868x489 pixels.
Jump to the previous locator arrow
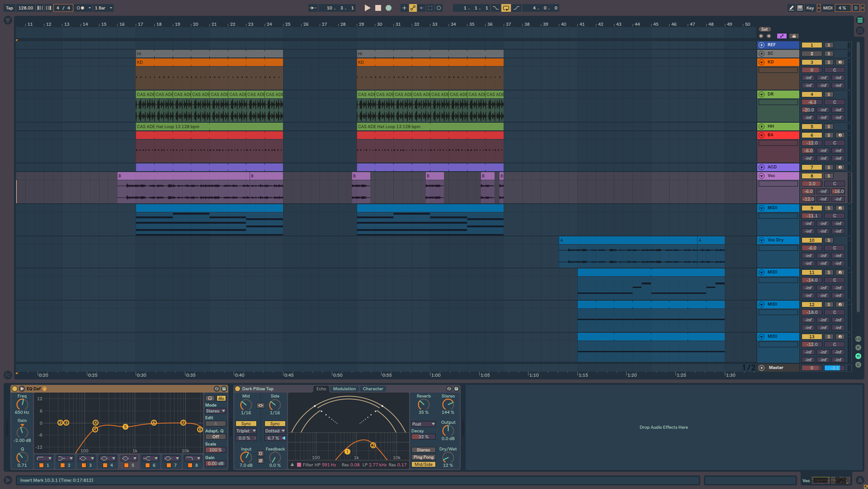(x=761, y=36)
